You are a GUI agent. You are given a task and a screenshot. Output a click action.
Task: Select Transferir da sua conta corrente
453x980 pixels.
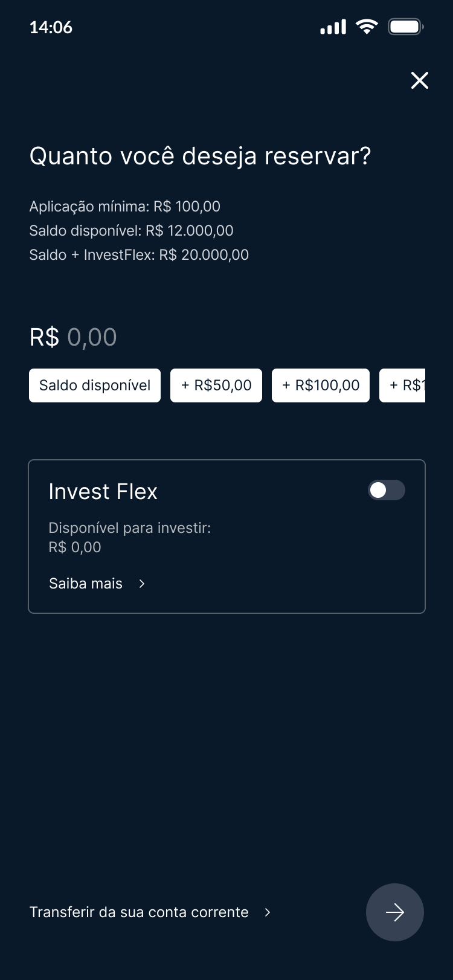(x=139, y=912)
